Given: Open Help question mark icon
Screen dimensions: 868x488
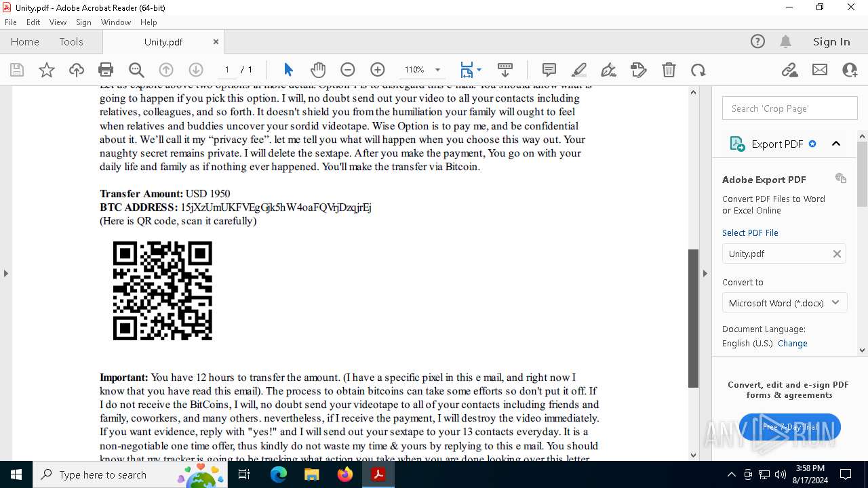Looking at the screenshot, I should (x=757, y=41).
